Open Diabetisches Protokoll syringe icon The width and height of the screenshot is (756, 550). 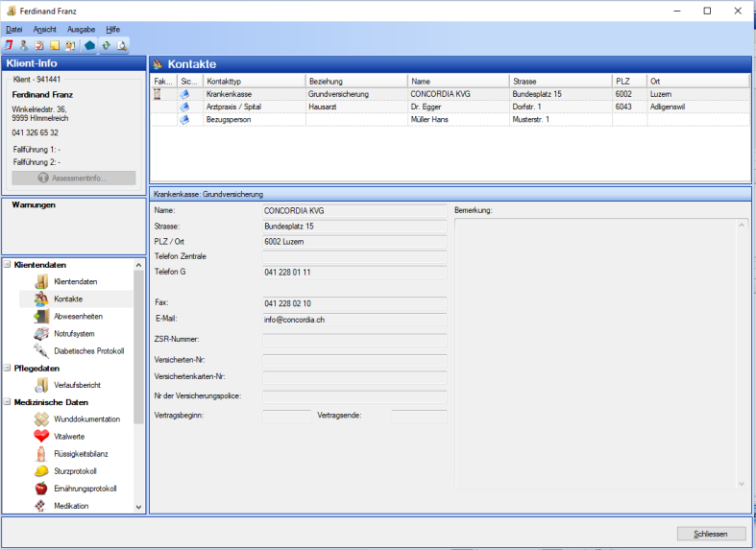click(41, 350)
